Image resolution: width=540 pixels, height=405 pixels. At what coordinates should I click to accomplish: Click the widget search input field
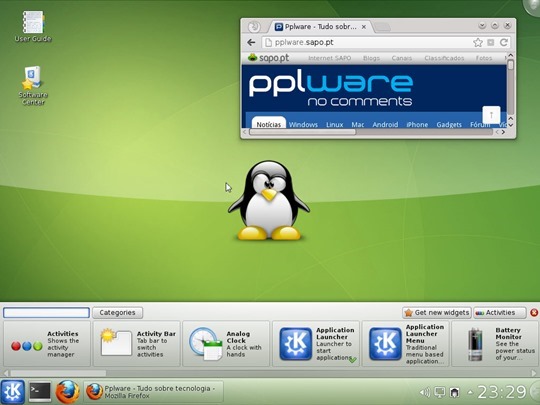click(46, 312)
